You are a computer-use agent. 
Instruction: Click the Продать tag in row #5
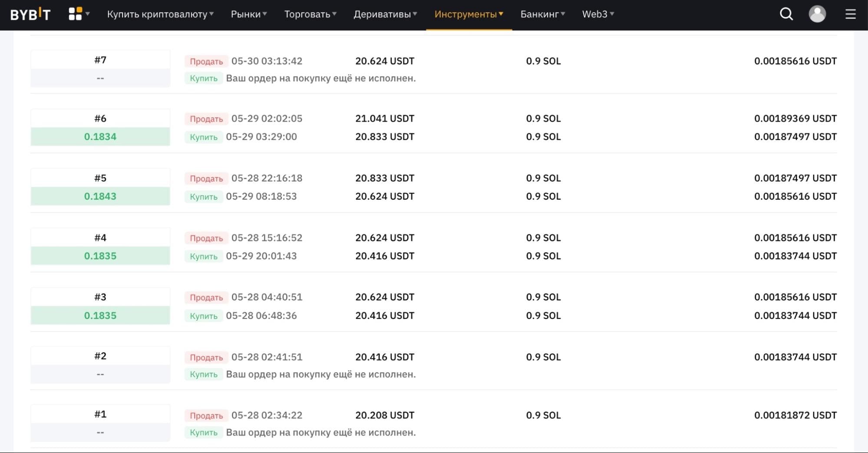tap(206, 178)
